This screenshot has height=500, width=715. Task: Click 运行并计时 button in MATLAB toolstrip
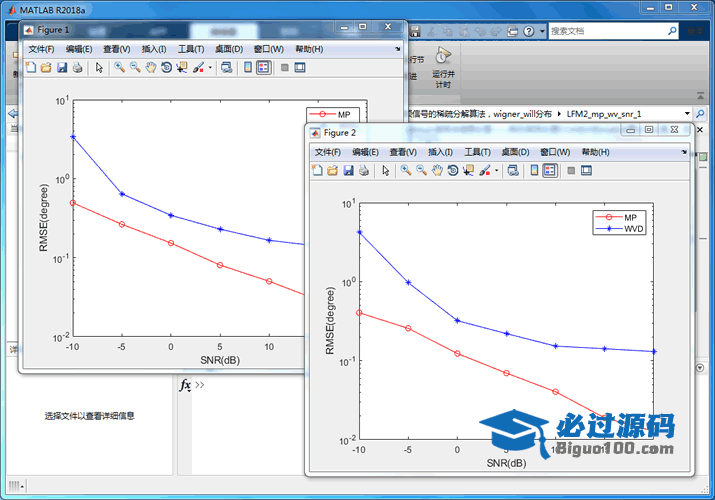pyautogui.click(x=443, y=68)
